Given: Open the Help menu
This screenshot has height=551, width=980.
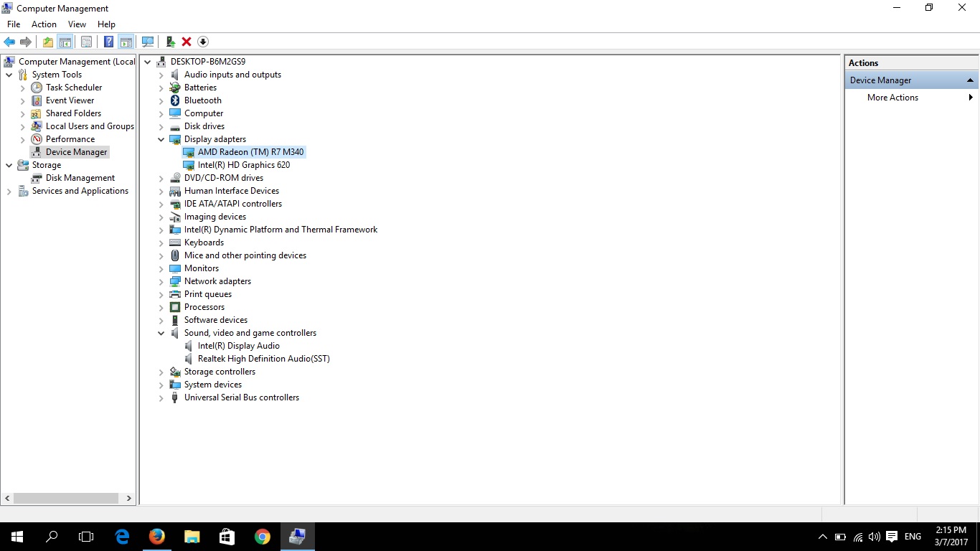Looking at the screenshot, I should click(x=106, y=24).
